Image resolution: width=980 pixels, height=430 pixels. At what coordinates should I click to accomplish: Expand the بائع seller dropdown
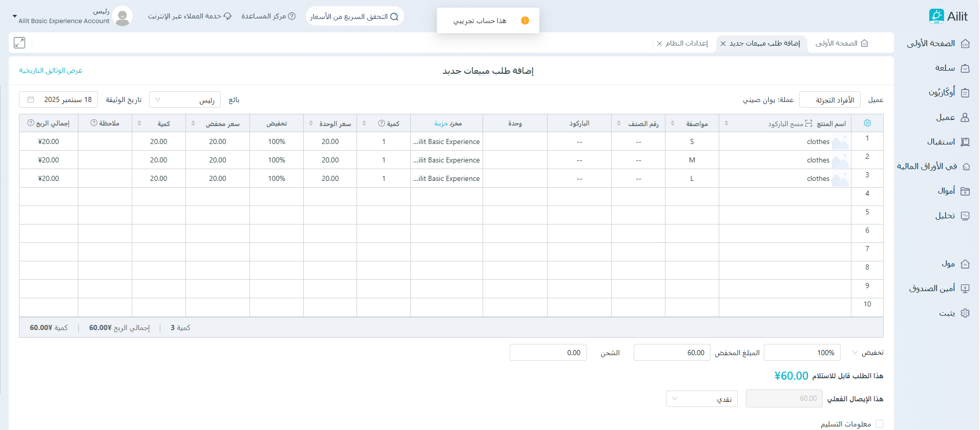click(185, 100)
